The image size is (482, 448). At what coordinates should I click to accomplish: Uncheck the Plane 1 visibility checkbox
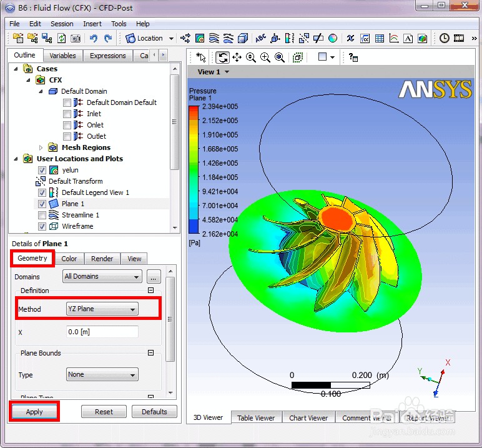point(42,204)
